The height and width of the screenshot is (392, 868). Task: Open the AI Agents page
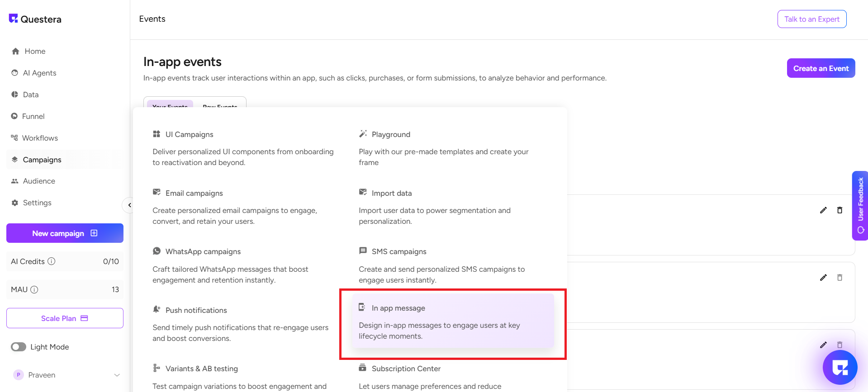39,73
